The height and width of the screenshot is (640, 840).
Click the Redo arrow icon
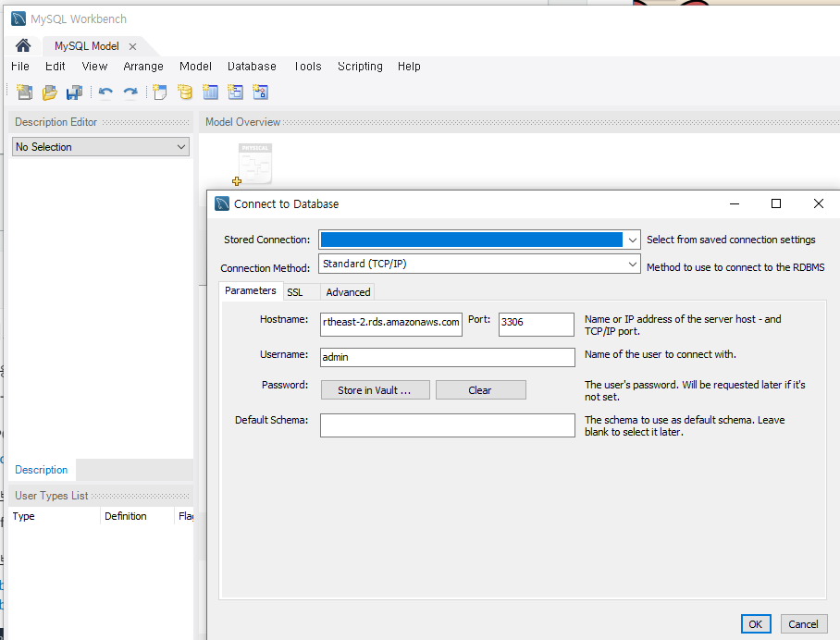[130, 92]
